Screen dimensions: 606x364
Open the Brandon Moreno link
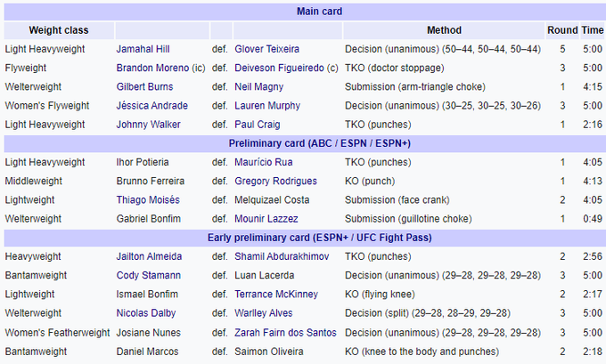[147, 68]
